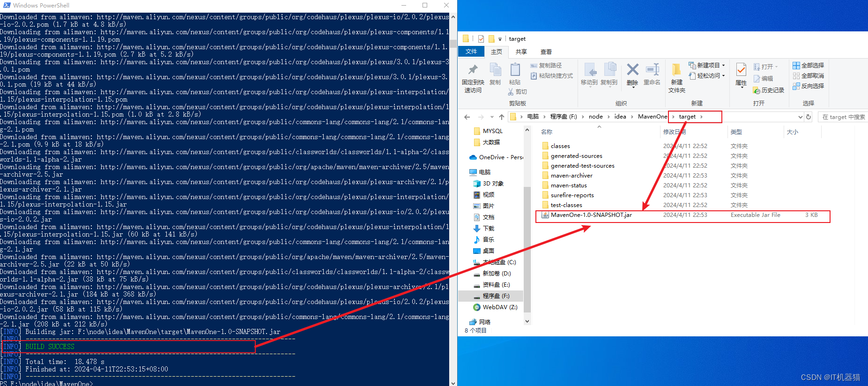The image size is (868, 386).
Task: Select the MavenOne-1.0-SNAPSHOT.jar file
Action: point(683,215)
